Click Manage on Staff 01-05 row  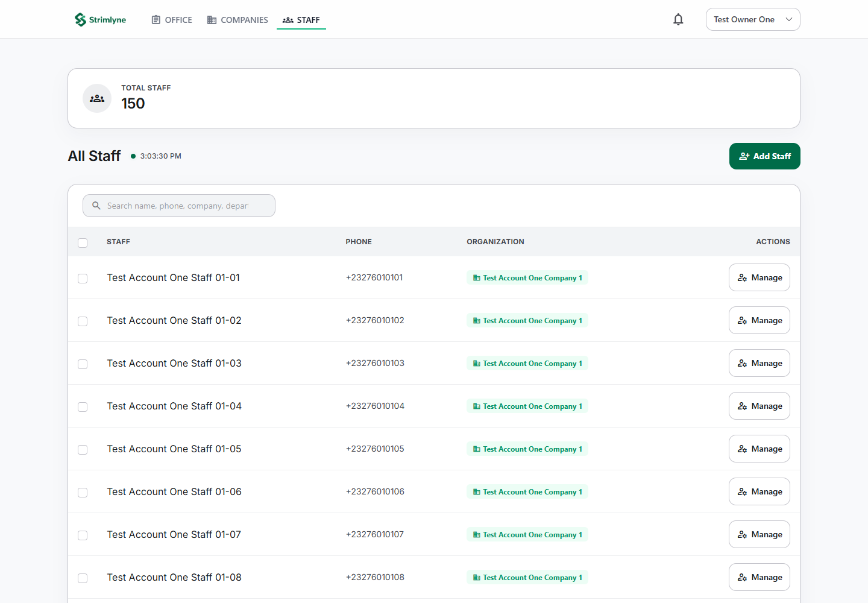pyautogui.click(x=759, y=449)
